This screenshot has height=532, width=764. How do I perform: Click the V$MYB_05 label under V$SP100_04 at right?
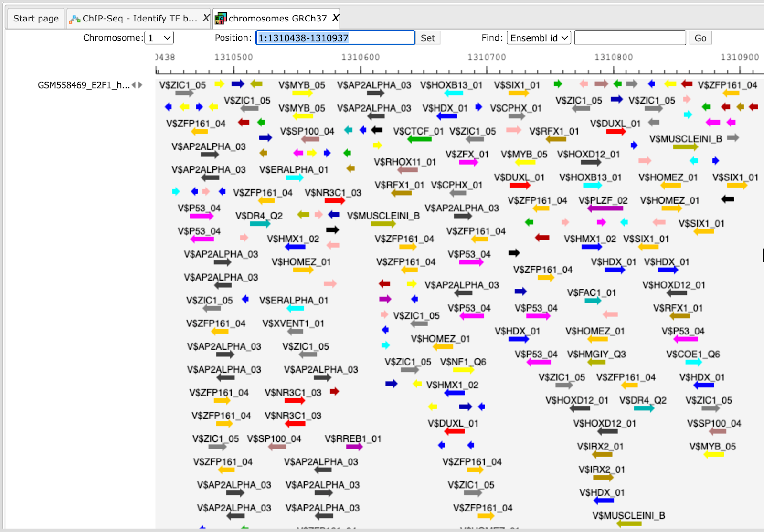coord(712,446)
